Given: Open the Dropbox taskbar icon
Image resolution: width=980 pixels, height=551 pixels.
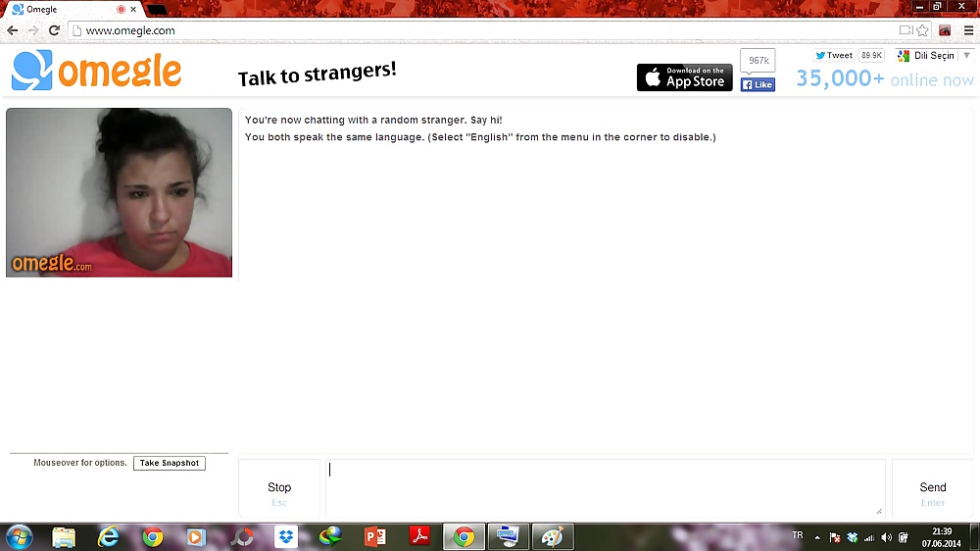Looking at the screenshot, I should (286, 537).
